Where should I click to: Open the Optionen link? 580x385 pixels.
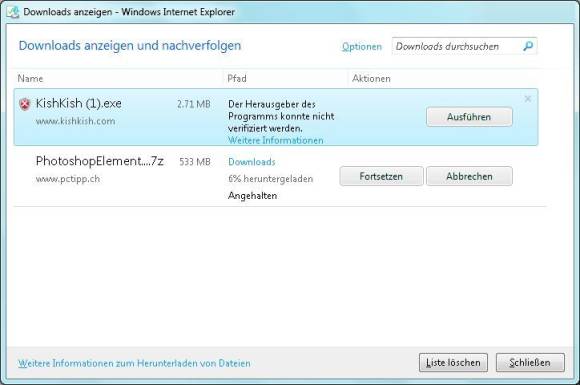[x=362, y=47]
